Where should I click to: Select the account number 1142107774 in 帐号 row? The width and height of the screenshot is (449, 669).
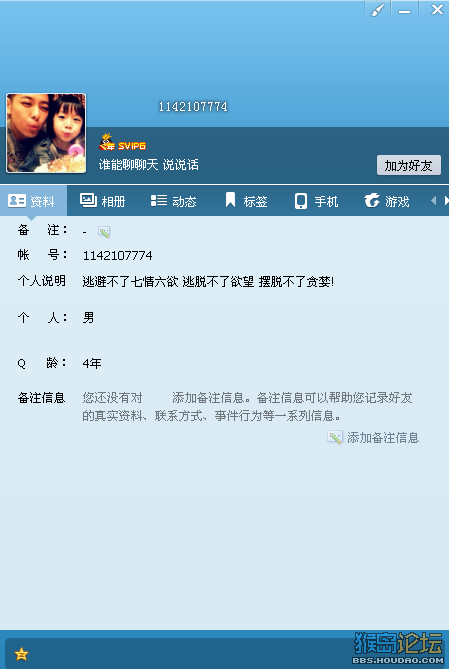(x=117, y=256)
